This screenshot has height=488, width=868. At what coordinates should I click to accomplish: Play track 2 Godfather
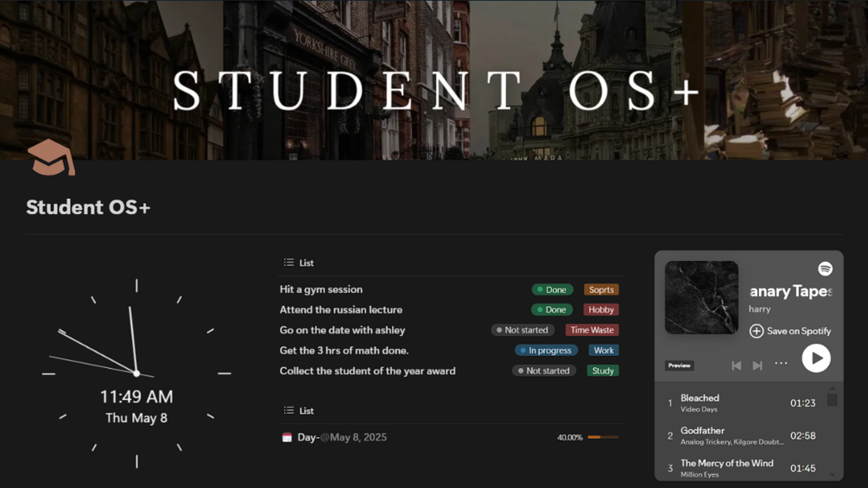[x=702, y=430]
